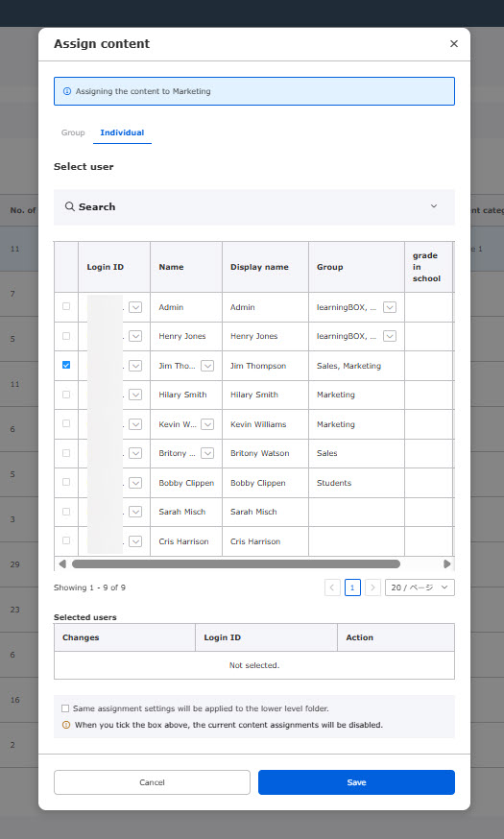504x839 pixels.
Task: Click the Cancel button
Action: click(152, 782)
